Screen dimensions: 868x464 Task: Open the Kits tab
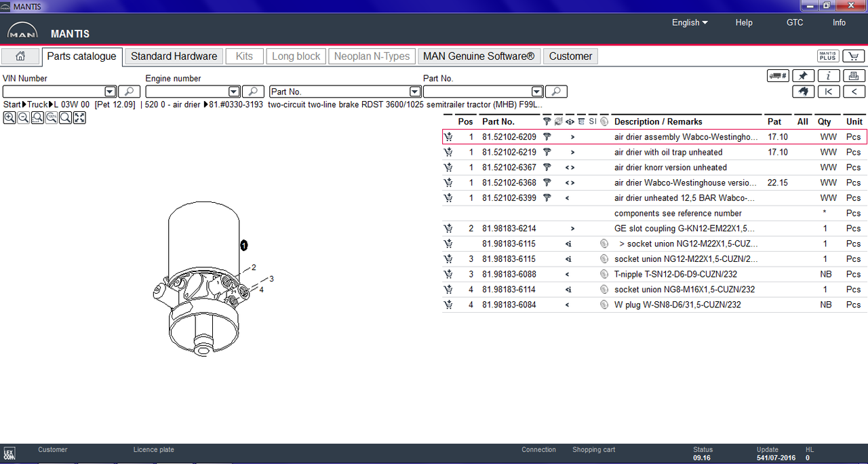coord(244,56)
